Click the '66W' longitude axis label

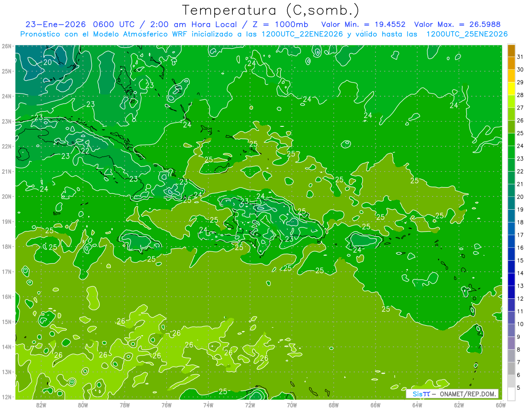tap(376, 405)
